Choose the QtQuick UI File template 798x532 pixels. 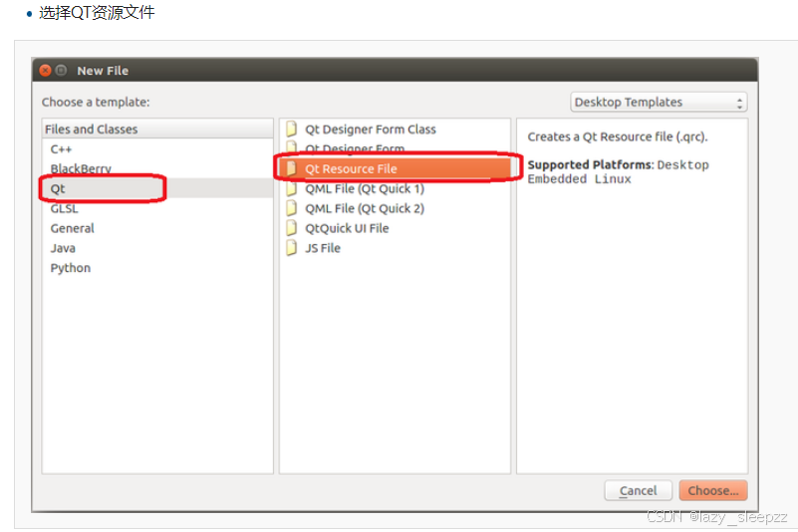(x=395, y=228)
